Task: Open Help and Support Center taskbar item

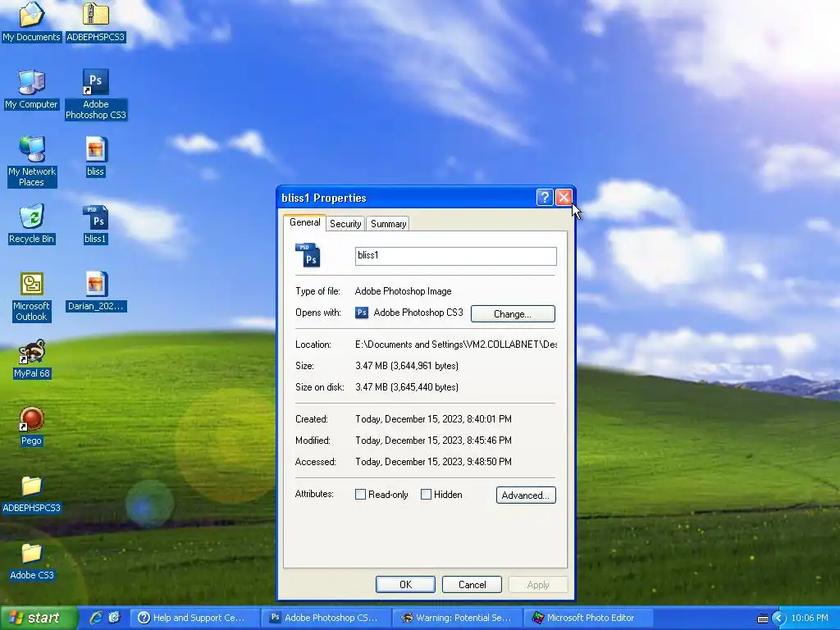Action: click(194, 618)
